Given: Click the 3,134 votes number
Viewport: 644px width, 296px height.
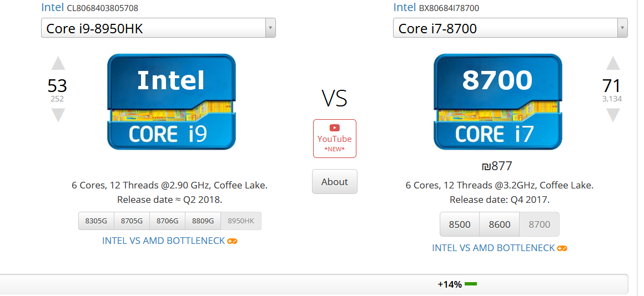Looking at the screenshot, I should (612, 99).
